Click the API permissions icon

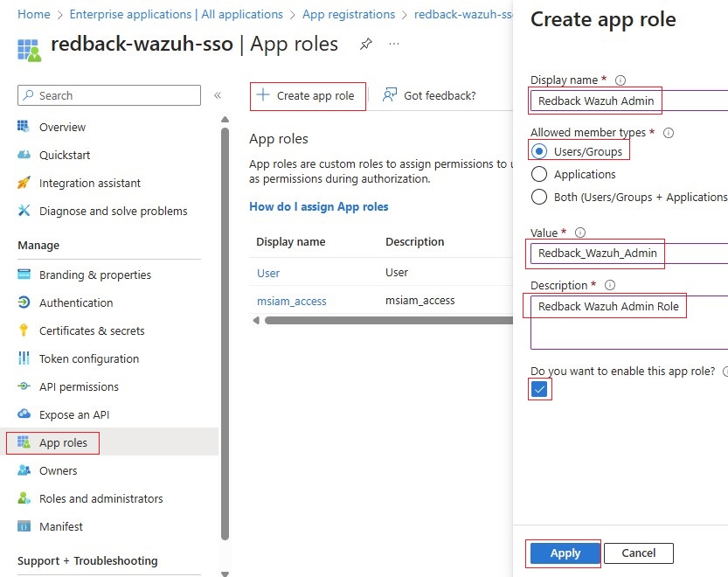tap(24, 386)
